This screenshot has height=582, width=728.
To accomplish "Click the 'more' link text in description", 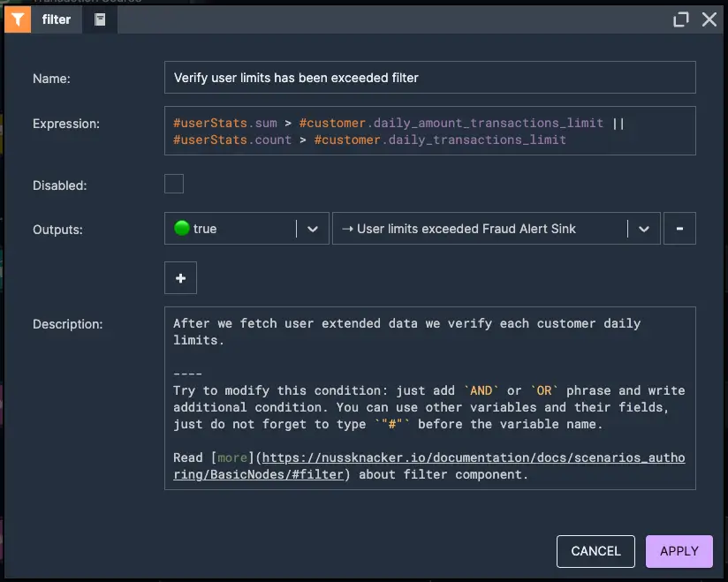I will coord(232,457).
